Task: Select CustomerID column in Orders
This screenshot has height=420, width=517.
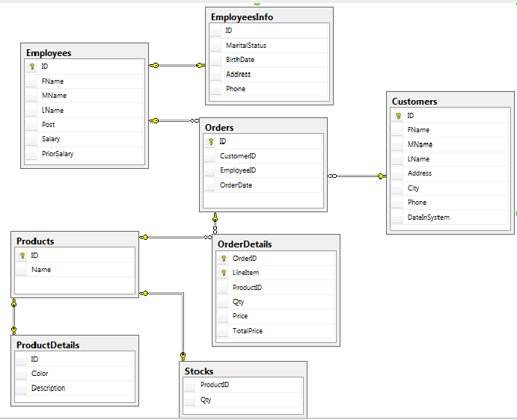Action: (x=263, y=156)
